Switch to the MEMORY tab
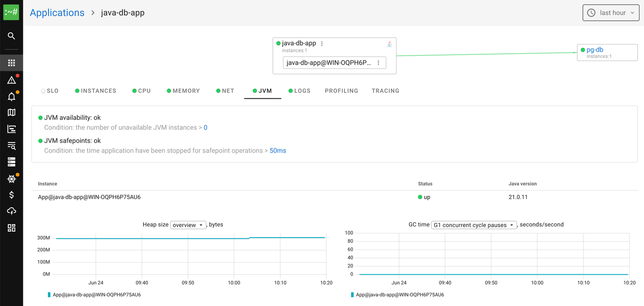This screenshot has height=306, width=644. [x=184, y=91]
